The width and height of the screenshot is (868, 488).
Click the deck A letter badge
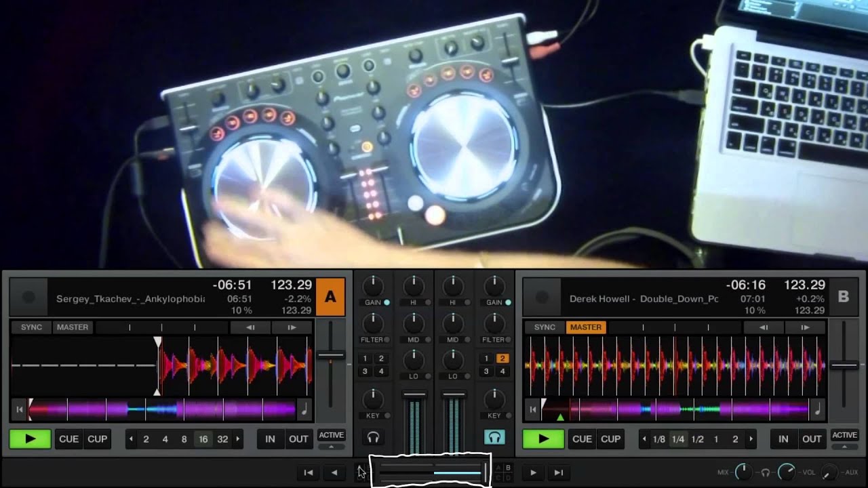[x=330, y=297]
